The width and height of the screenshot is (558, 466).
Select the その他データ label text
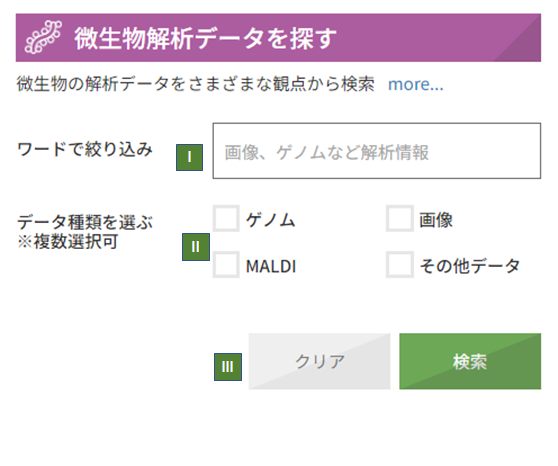pos(470,266)
